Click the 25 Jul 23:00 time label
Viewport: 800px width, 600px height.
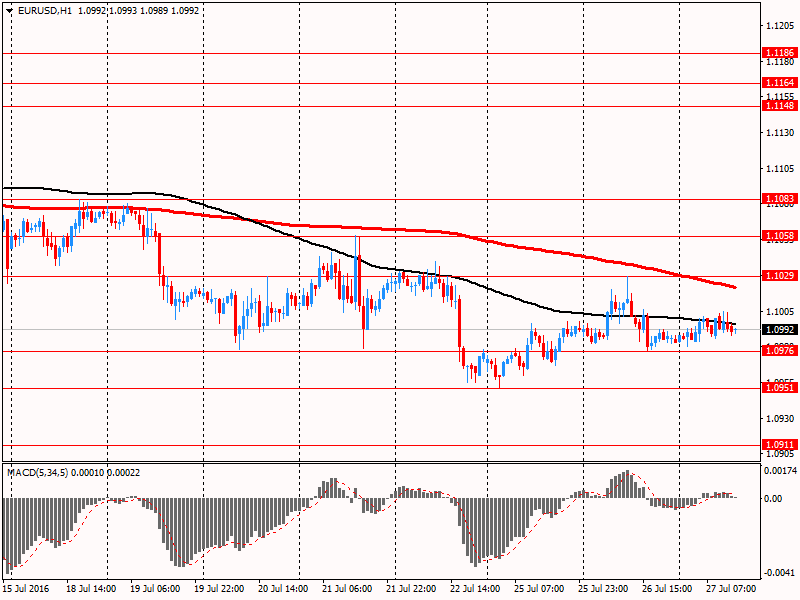point(604,589)
